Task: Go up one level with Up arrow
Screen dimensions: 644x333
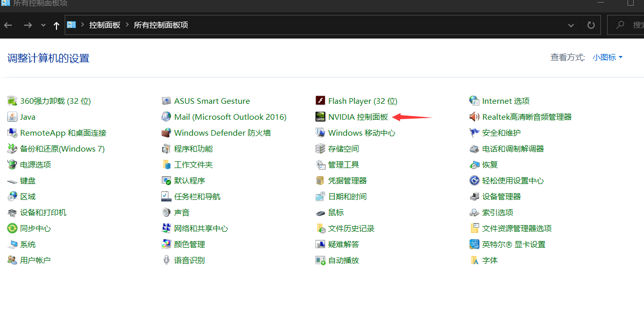Action: [x=56, y=25]
